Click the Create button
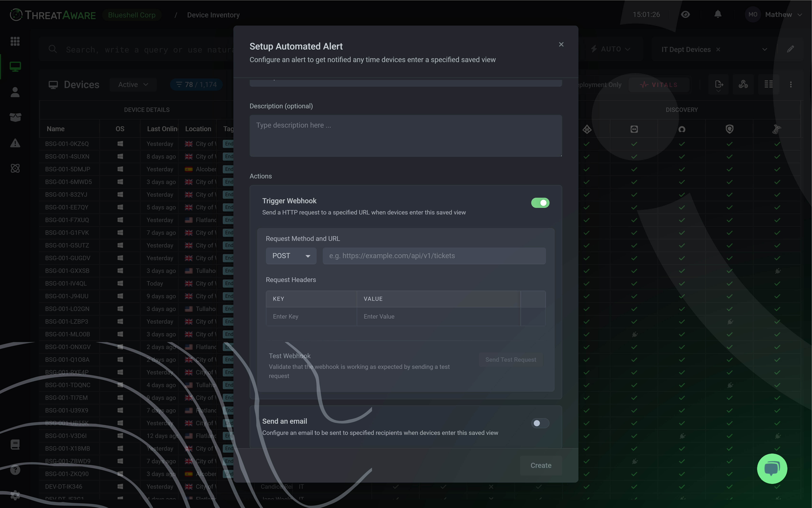This screenshot has width=812, height=508. click(x=540, y=465)
